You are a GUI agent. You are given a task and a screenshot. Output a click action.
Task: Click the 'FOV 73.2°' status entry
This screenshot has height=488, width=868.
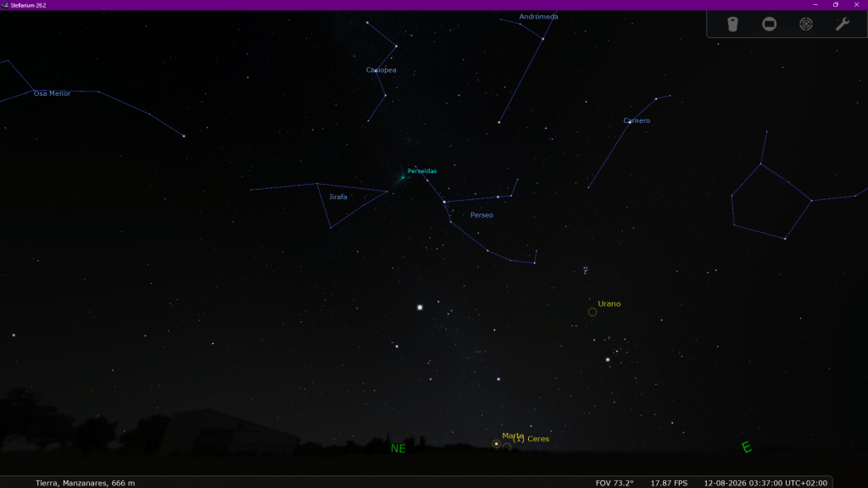(x=615, y=483)
